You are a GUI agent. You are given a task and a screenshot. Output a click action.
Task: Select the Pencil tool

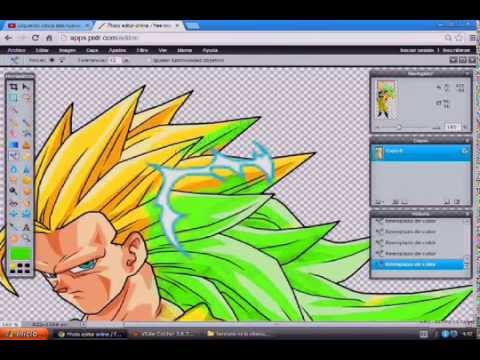click(x=13, y=123)
